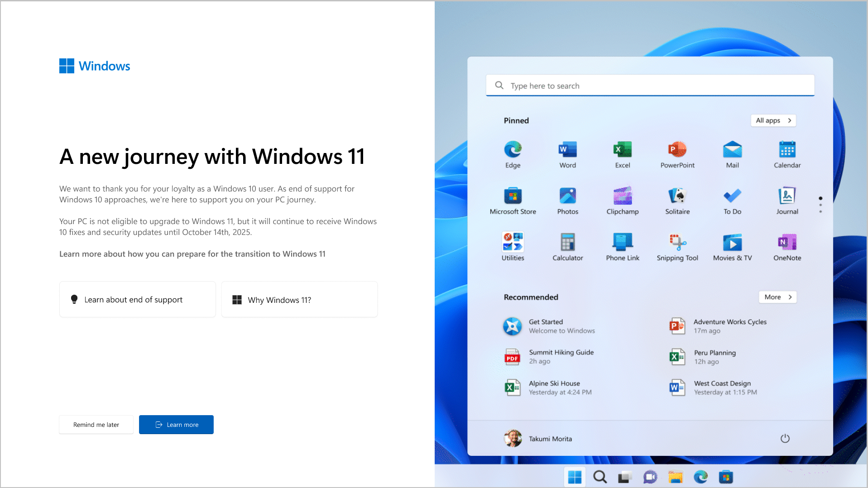Image resolution: width=868 pixels, height=488 pixels.
Task: Click the blue Learn more button
Action: pos(176,425)
